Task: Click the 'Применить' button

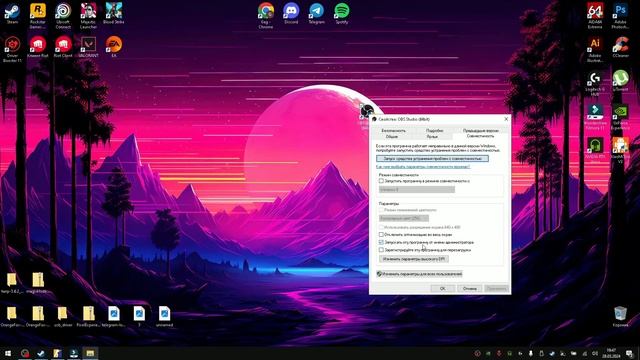Action: [x=496, y=289]
